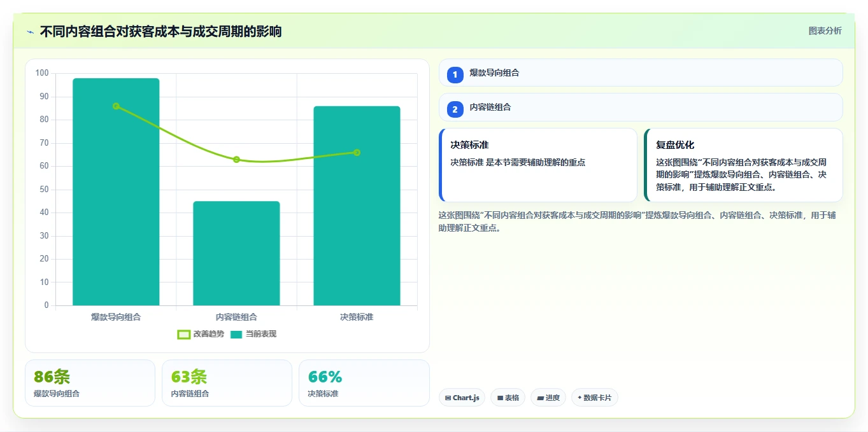
Task: Click the star icon in 数据卡片 tag
Action: point(580,398)
